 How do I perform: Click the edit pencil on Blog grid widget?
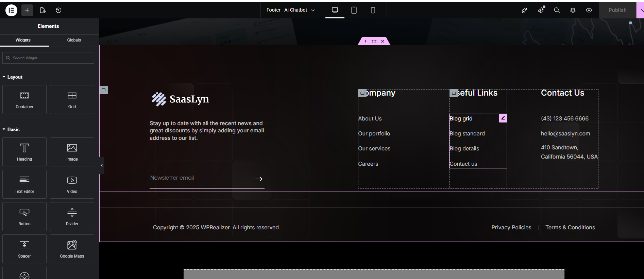503,118
